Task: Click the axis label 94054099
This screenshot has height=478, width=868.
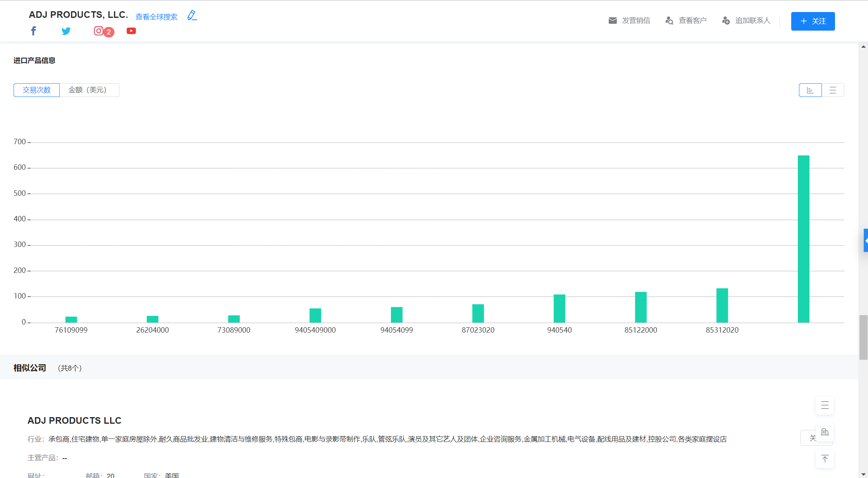Action: click(x=397, y=330)
